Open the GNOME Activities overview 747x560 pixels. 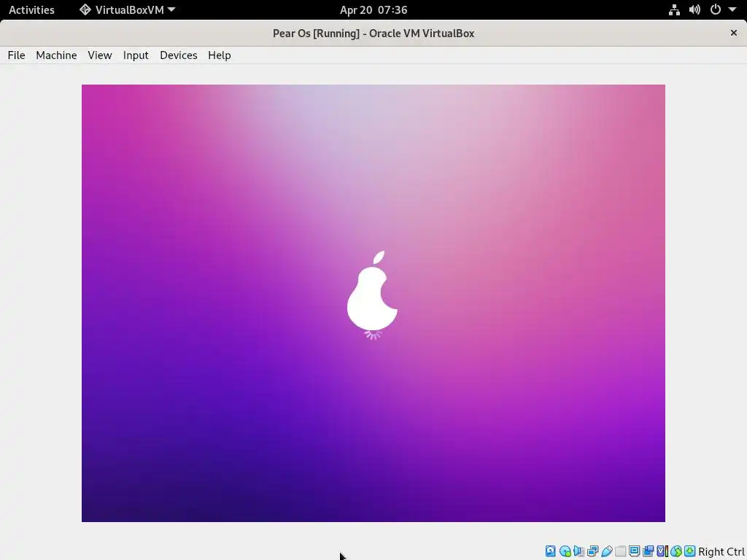31,9
